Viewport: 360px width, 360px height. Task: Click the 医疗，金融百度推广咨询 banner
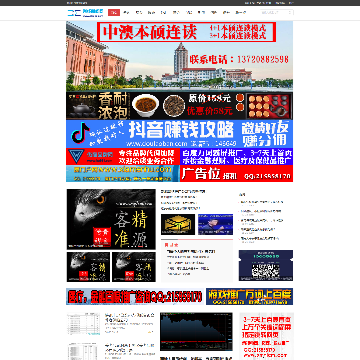pyautogui.click(x=135, y=296)
